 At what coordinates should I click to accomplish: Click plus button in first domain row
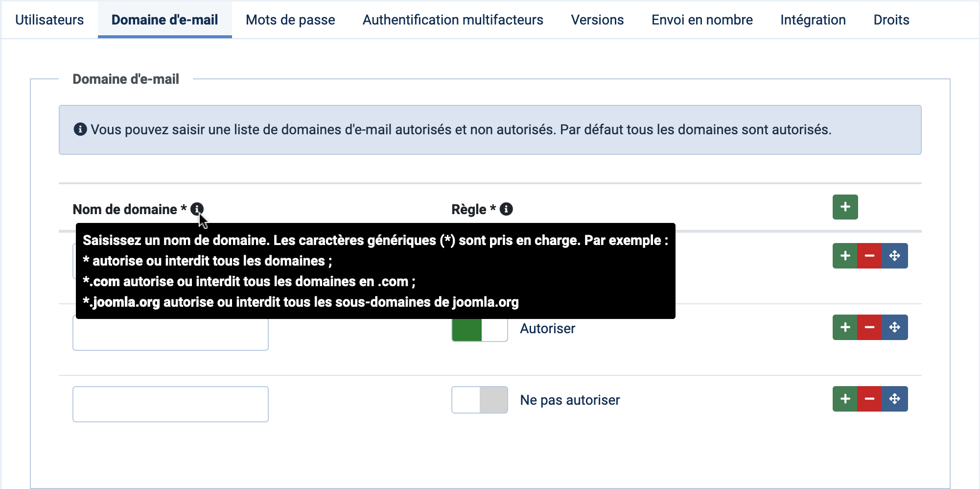click(x=845, y=256)
